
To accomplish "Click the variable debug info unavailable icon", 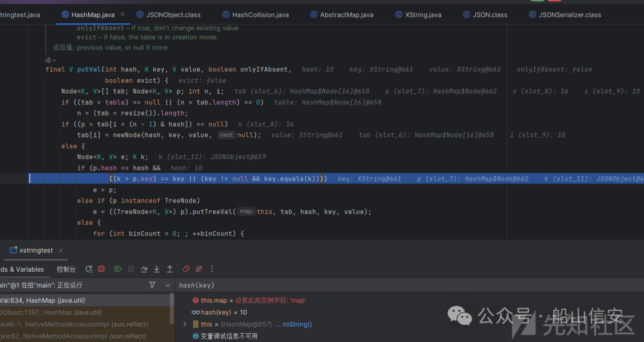I will [196, 336].
